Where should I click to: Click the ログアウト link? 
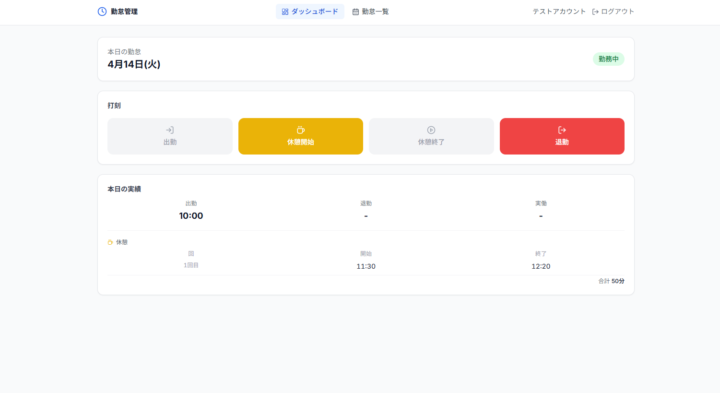click(613, 11)
